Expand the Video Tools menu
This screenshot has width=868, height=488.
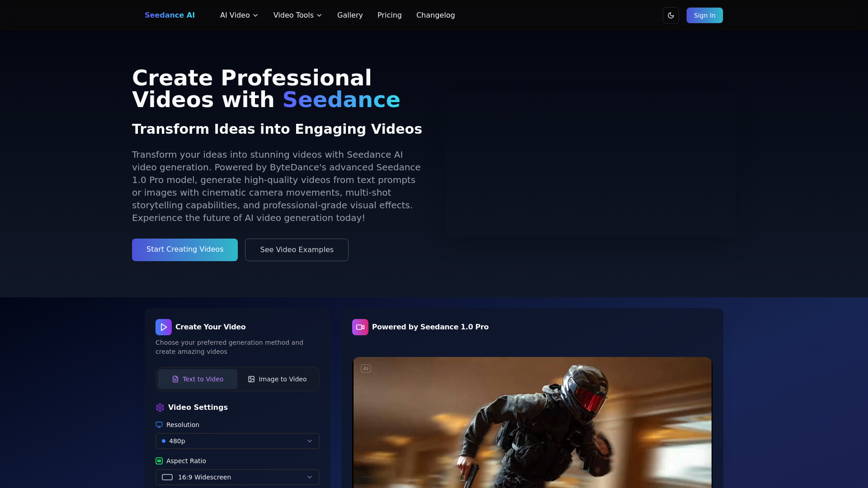tap(297, 15)
